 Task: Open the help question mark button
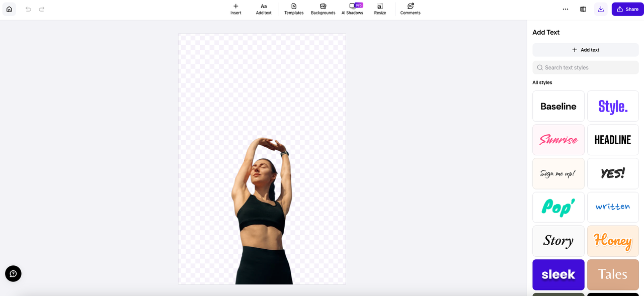(x=13, y=273)
